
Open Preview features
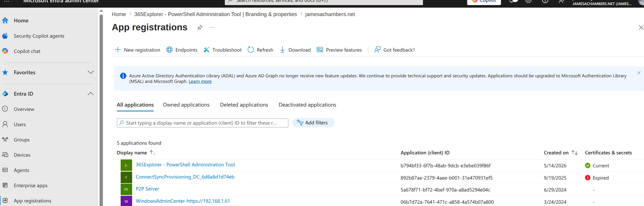click(339, 50)
